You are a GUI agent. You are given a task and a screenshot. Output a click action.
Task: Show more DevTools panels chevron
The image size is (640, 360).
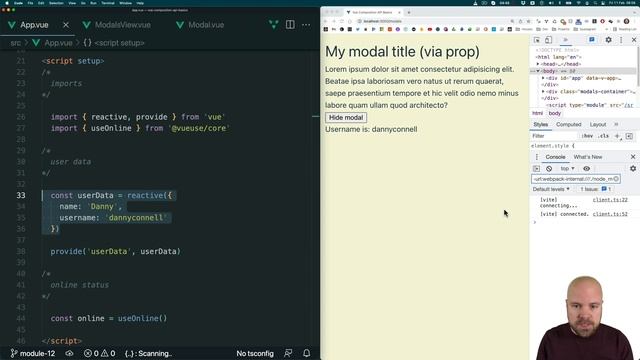565,40
